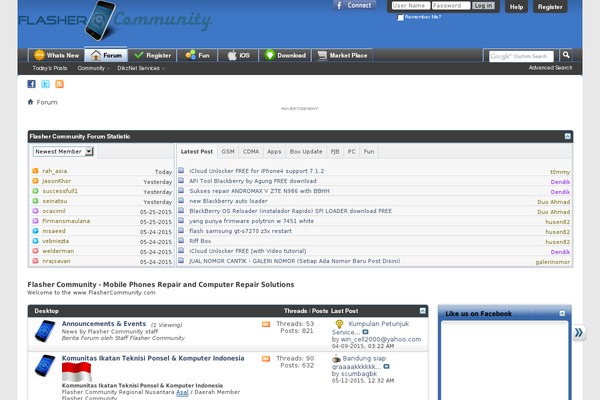The height and width of the screenshot is (400, 600).
Task: Open Today's Posts link
Action: click(50, 68)
